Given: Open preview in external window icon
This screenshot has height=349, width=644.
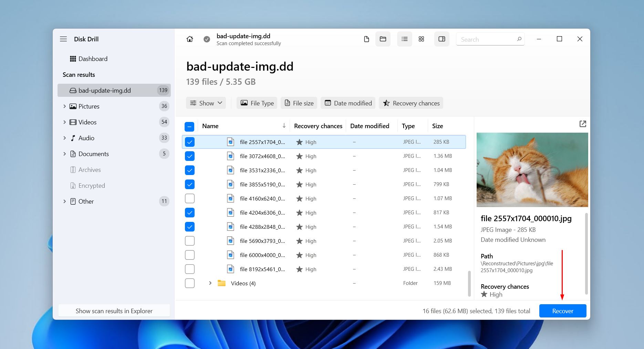Looking at the screenshot, I should tap(583, 124).
